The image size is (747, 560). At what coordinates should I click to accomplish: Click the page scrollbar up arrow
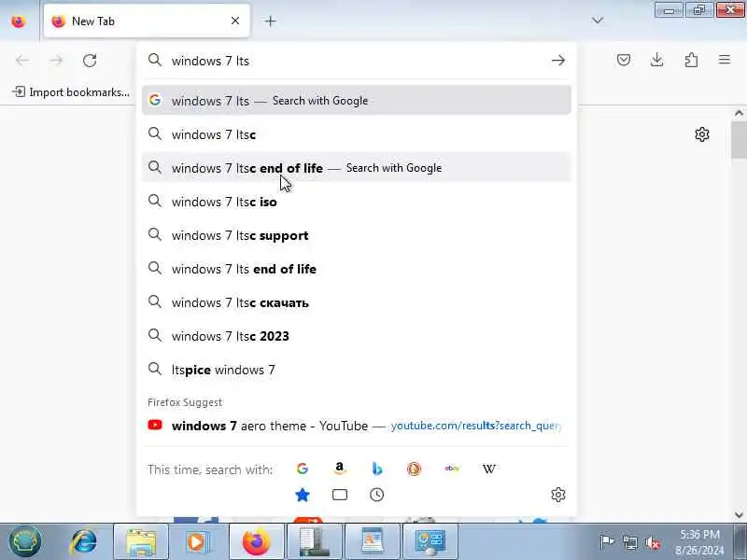(x=739, y=113)
